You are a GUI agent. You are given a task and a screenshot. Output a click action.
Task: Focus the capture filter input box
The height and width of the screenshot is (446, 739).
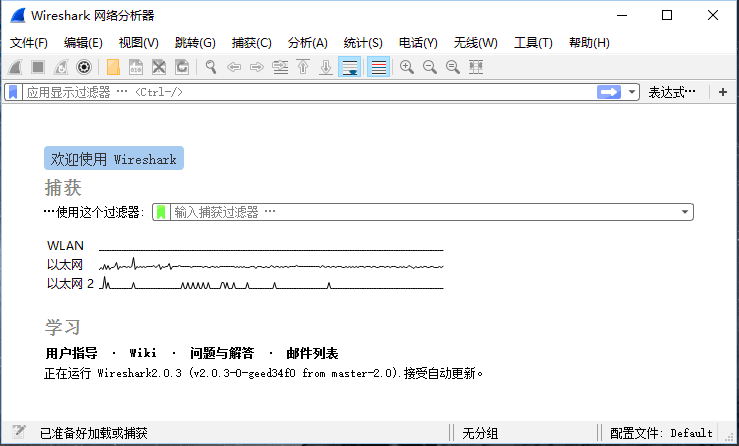click(424, 212)
